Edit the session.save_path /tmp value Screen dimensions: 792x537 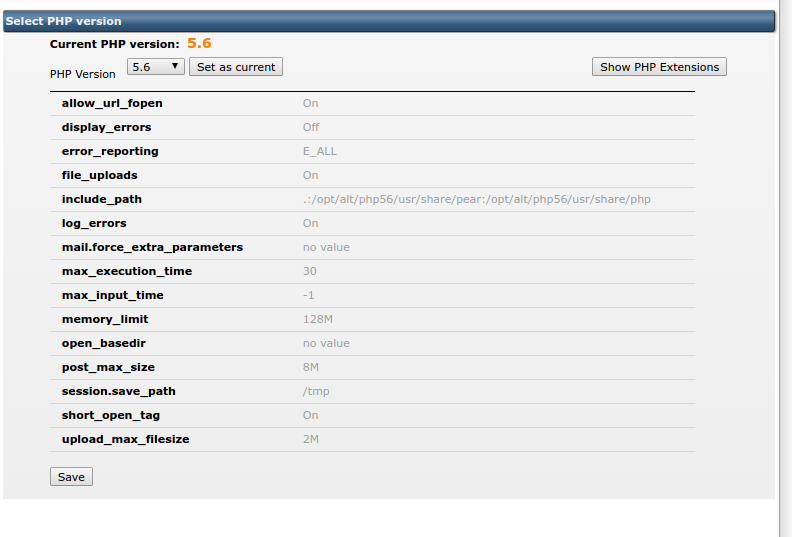tap(316, 391)
